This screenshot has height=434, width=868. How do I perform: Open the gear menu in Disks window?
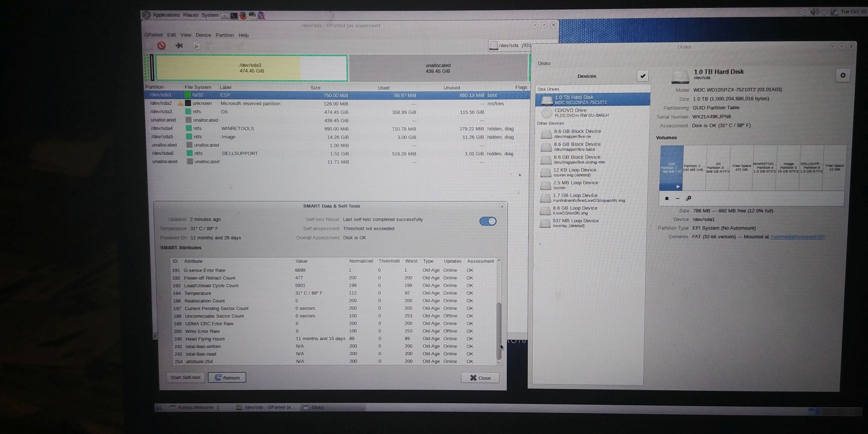tap(843, 76)
